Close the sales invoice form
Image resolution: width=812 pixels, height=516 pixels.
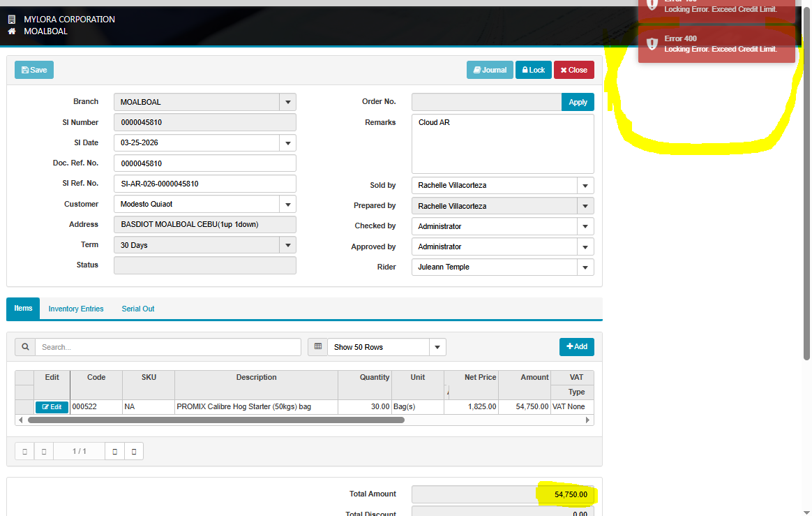coord(573,70)
